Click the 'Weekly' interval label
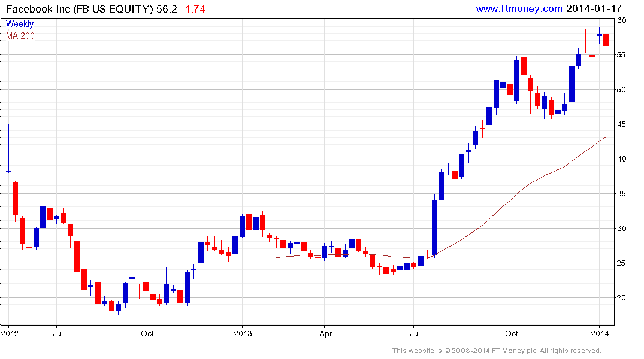Image resolution: width=644 pixels, height=359 pixels. [x=19, y=24]
